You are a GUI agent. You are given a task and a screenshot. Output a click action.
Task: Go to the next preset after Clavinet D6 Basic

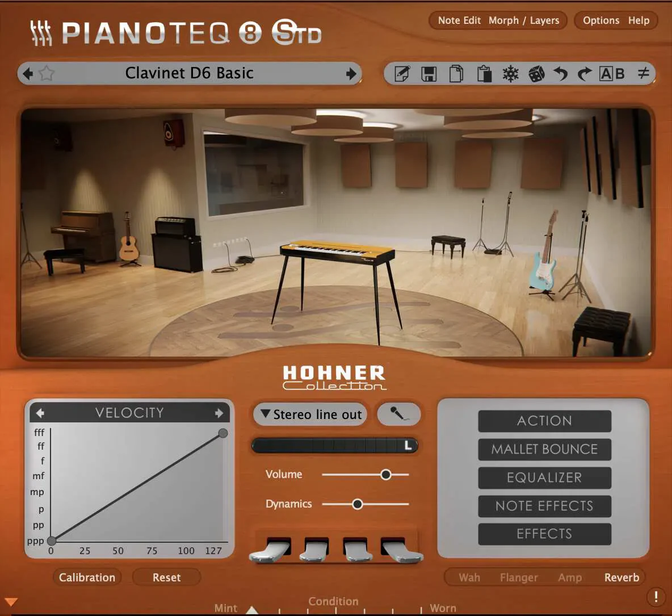(351, 74)
